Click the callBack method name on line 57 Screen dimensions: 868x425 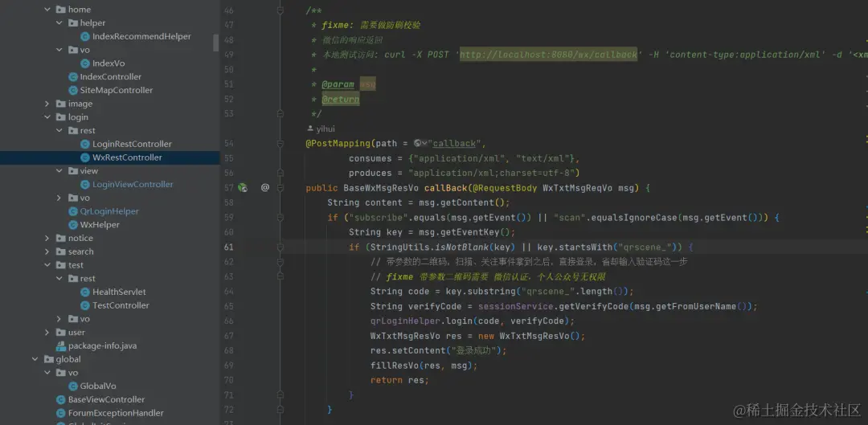pos(445,188)
